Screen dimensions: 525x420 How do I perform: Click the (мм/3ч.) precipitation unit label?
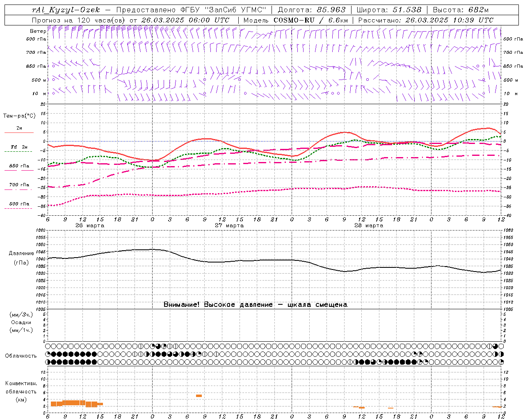21,315
